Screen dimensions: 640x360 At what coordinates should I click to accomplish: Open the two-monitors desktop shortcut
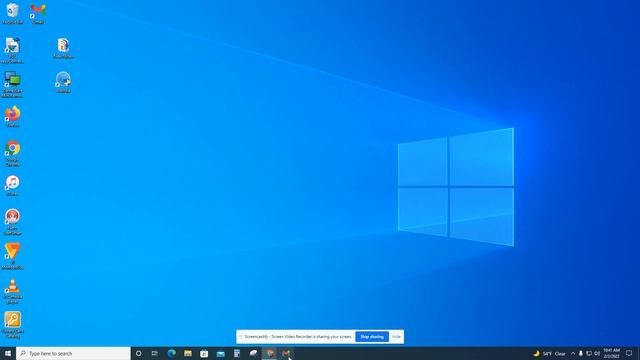[13, 84]
